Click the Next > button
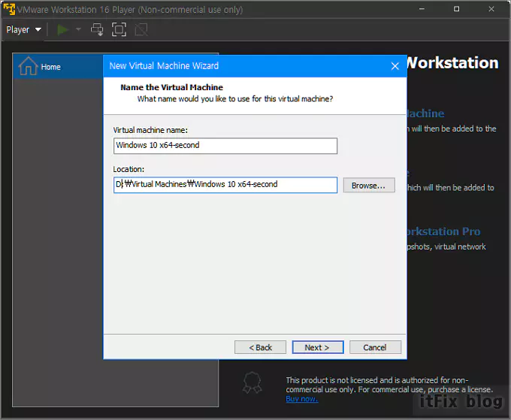The width and height of the screenshot is (511, 420). (x=318, y=347)
